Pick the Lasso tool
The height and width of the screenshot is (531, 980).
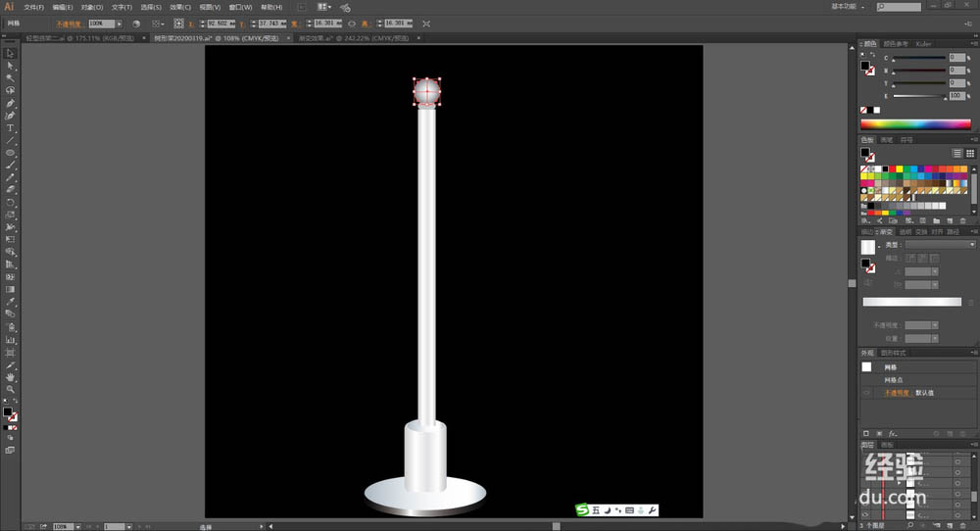point(10,90)
